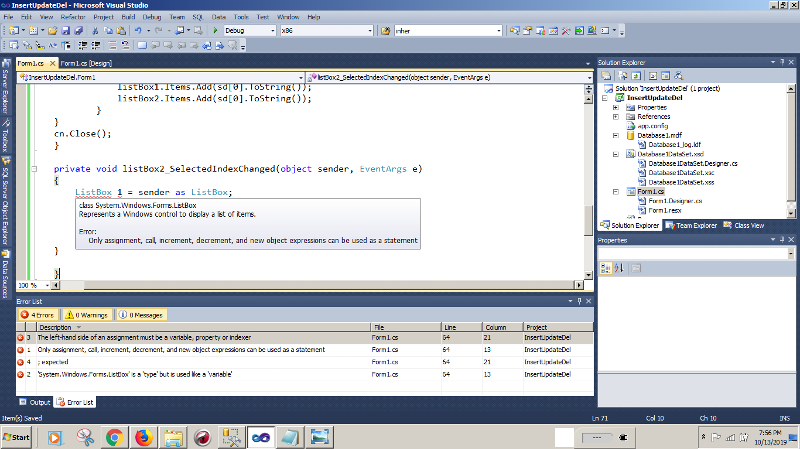Collapse the Form1.cs tree node

click(616, 192)
